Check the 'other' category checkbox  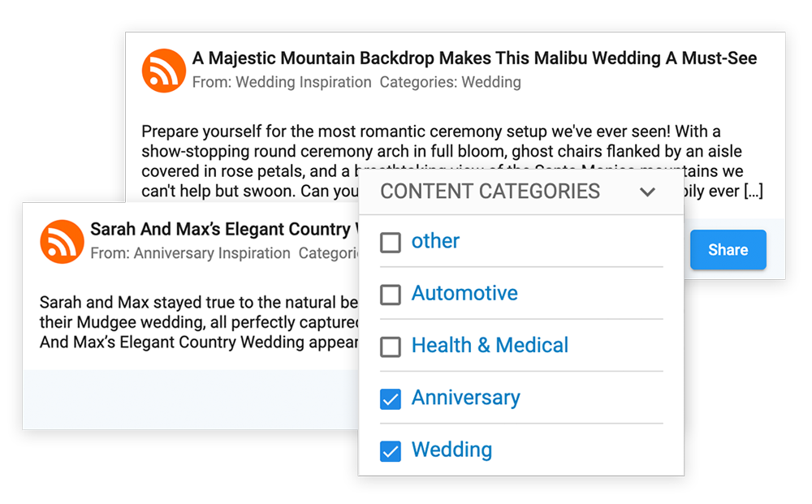[391, 242]
